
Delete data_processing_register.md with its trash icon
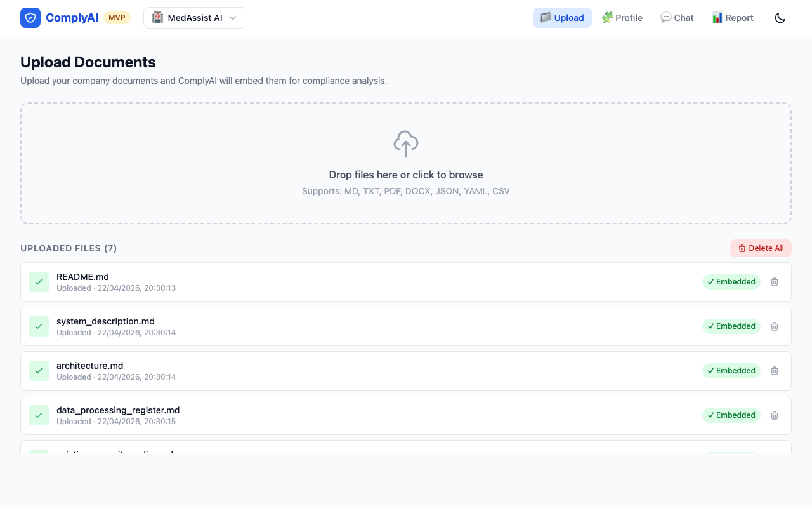(775, 415)
